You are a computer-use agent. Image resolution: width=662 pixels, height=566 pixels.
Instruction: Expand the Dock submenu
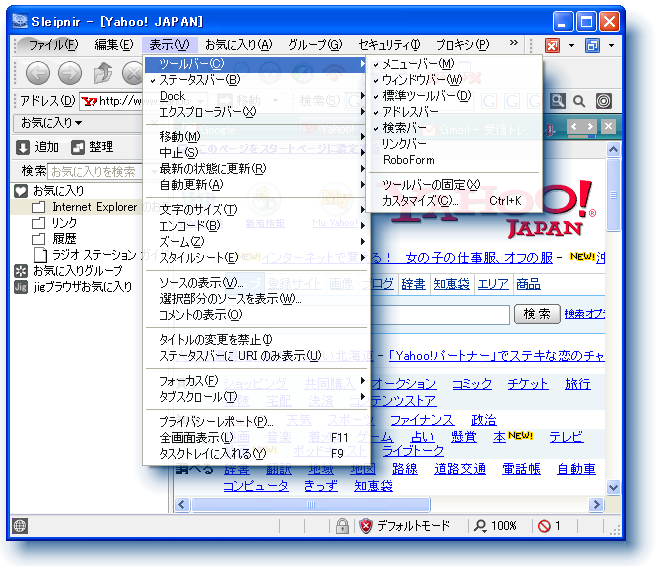[x=256, y=96]
